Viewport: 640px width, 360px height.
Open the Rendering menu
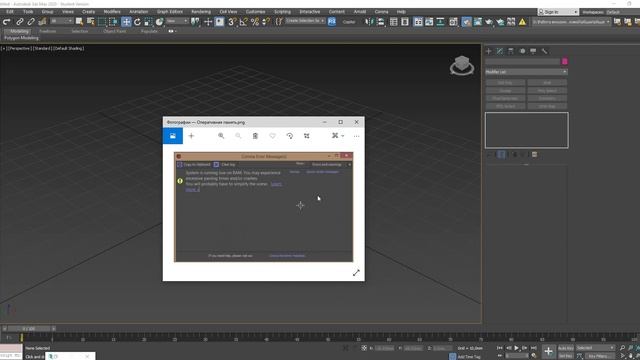click(201, 11)
